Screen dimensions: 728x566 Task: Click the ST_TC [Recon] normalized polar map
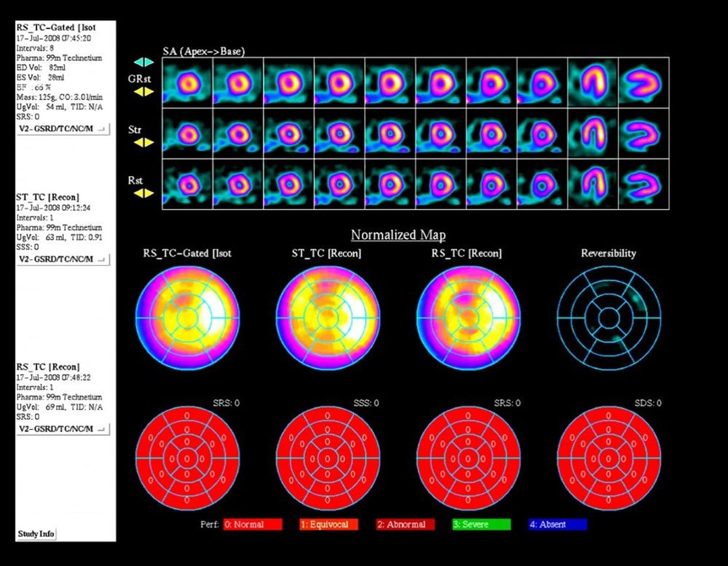(x=327, y=317)
